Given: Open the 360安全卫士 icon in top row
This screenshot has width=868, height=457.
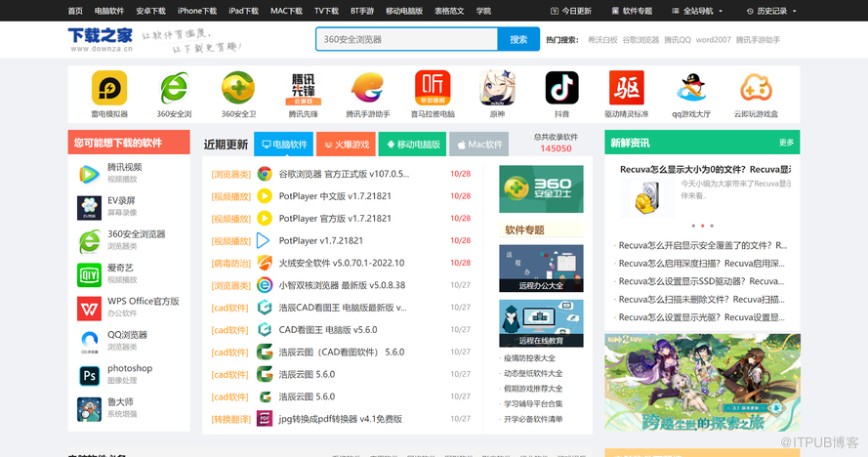Looking at the screenshot, I should [x=238, y=88].
